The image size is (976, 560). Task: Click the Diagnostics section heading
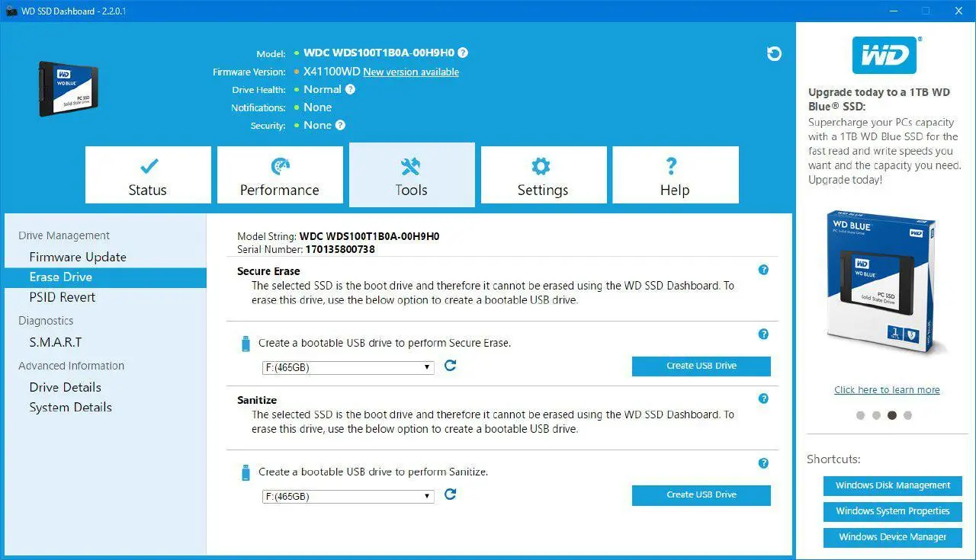click(46, 321)
